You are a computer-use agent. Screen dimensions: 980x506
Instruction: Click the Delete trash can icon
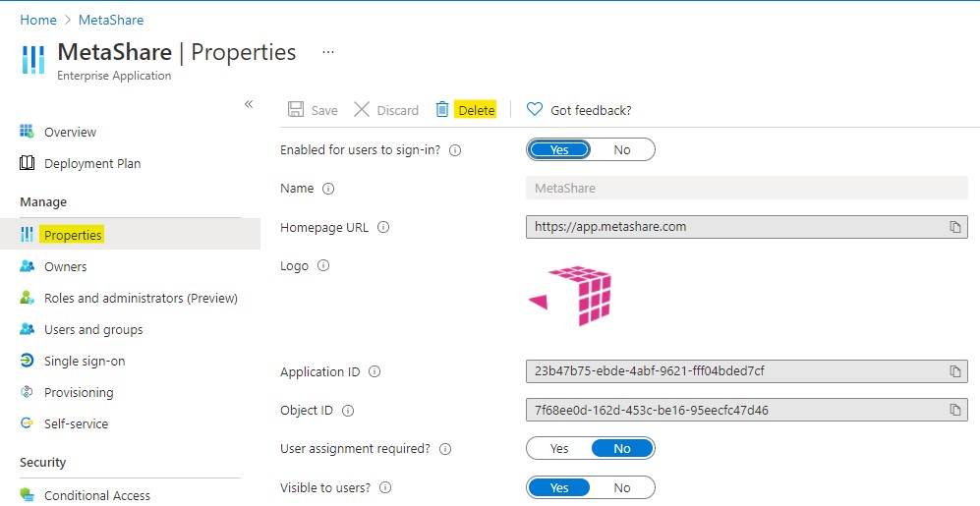click(442, 109)
